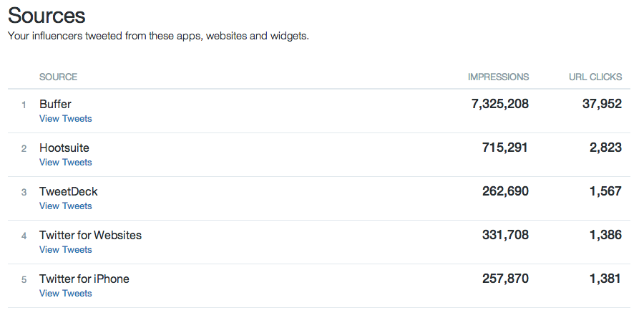Select the Twitter for iPhone source name
Image resolution: width=644 pixels, height=318 pixels.
point(84,279)
